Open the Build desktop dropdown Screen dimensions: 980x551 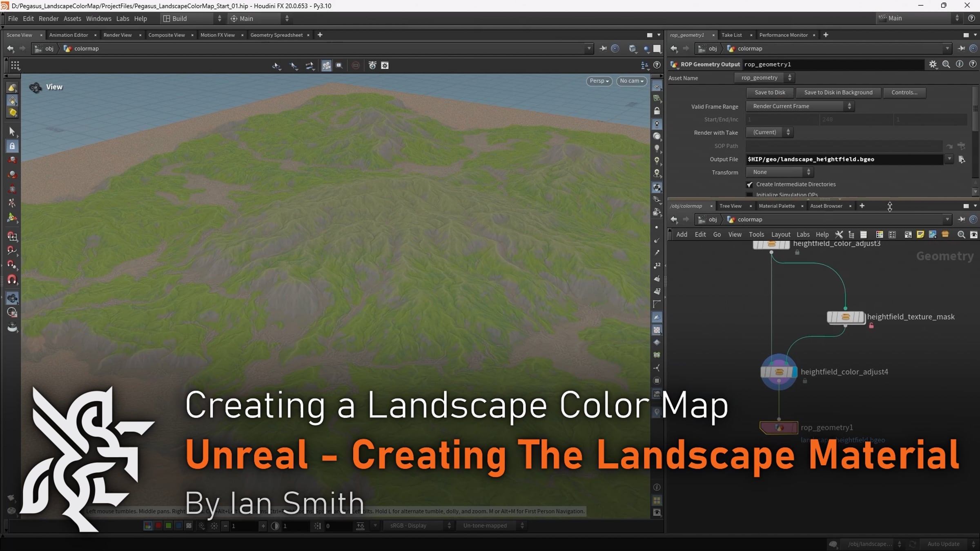pyautogui.click(x=192, y=18)
